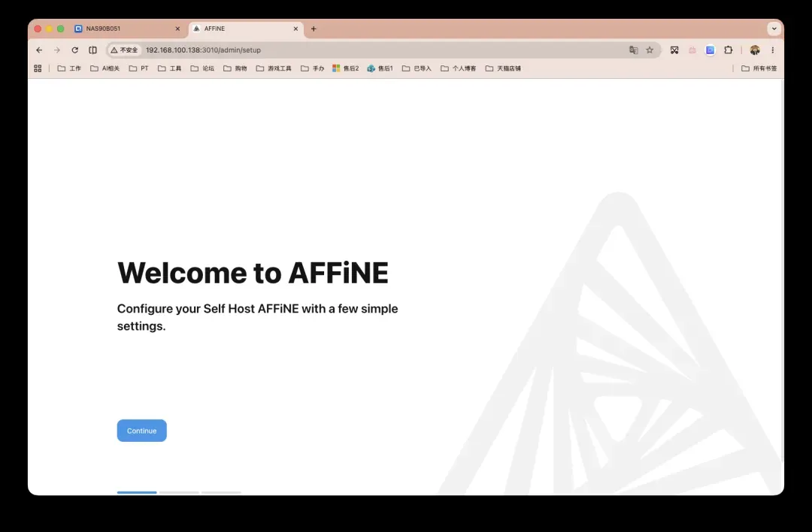This screenshot has width=812, height=532.
Task: Open the PT bookmark folder
Action: (139, 68)
